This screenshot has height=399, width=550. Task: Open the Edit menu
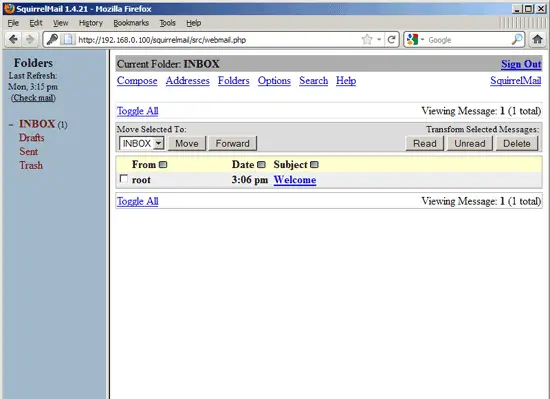pyautogui.click(x=36, y=23)
